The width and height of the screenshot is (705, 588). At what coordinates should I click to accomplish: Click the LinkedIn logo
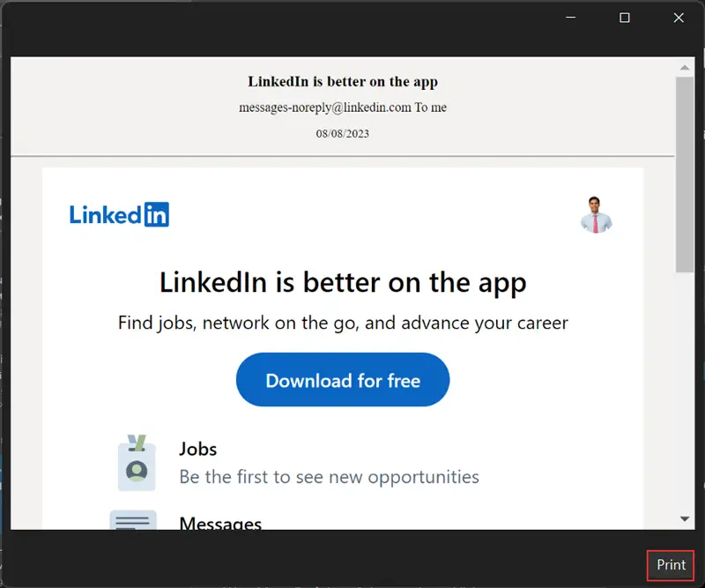[119, 214]
